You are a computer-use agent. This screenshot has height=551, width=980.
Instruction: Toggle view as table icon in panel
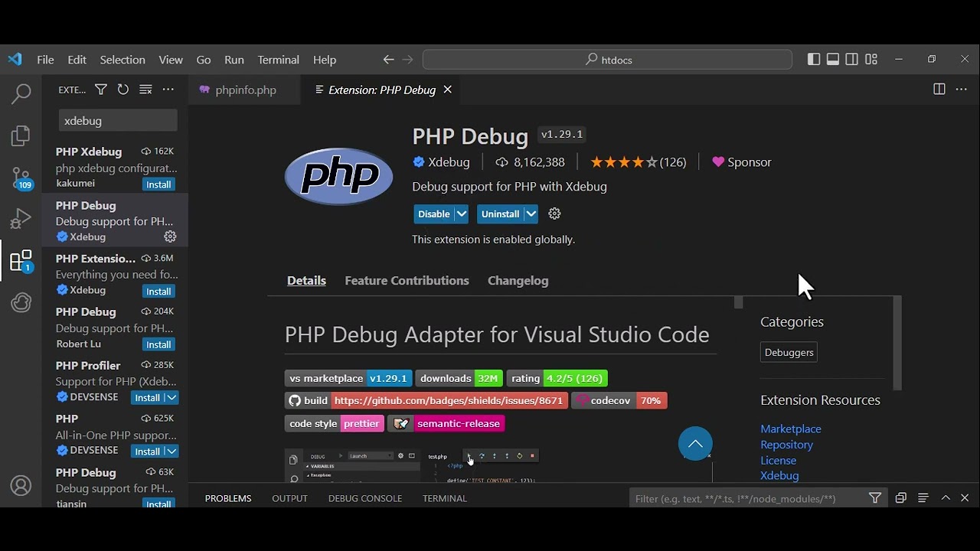(x=923, y=498)
